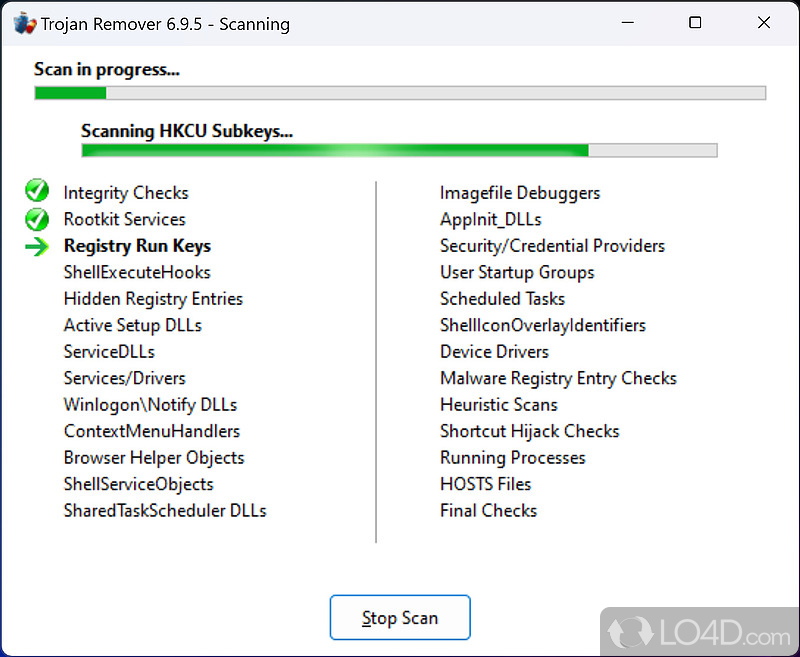Click the window title 'Trojan Remover 6.9.5 - Scanning'
The height and width of the screenshot is (657, 800).
(x=165, y=24)
